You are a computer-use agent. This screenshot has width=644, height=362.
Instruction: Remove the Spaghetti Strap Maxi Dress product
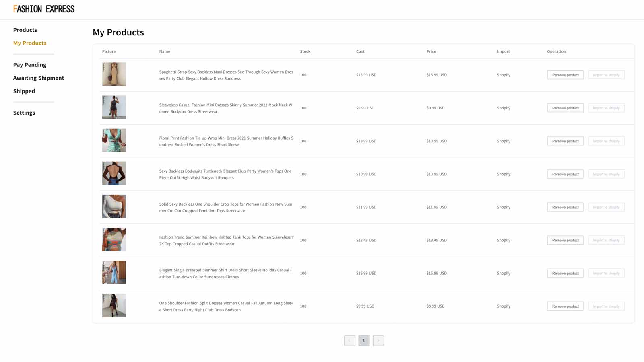coord(565,75)
